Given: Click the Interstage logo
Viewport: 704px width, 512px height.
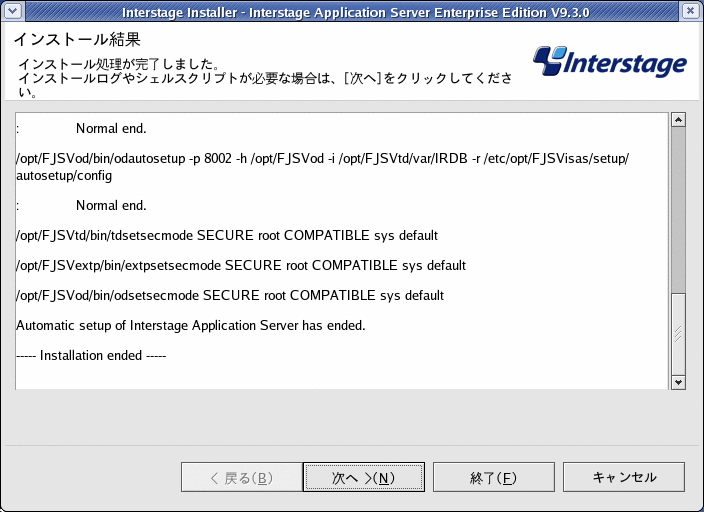Looking at the screenshot, I should point(609,62).
